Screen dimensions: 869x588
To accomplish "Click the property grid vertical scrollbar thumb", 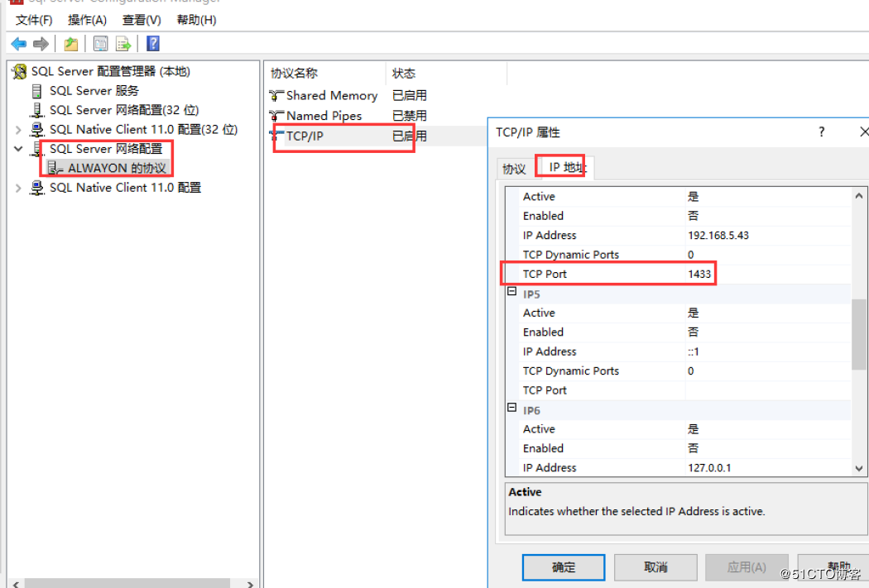I will tap(858, 334).
